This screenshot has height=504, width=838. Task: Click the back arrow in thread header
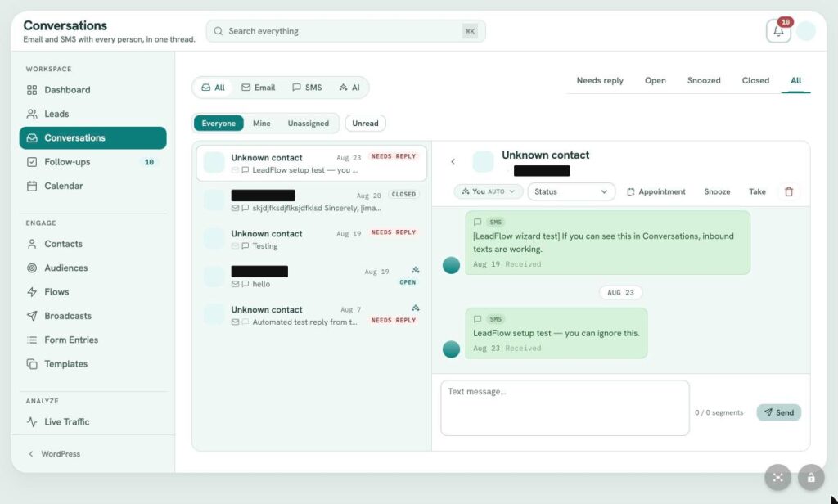(453, 161)
